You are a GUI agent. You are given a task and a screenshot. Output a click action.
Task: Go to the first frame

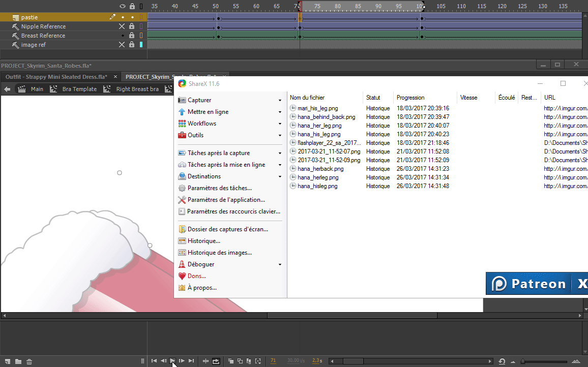click(x=154, y=361)
